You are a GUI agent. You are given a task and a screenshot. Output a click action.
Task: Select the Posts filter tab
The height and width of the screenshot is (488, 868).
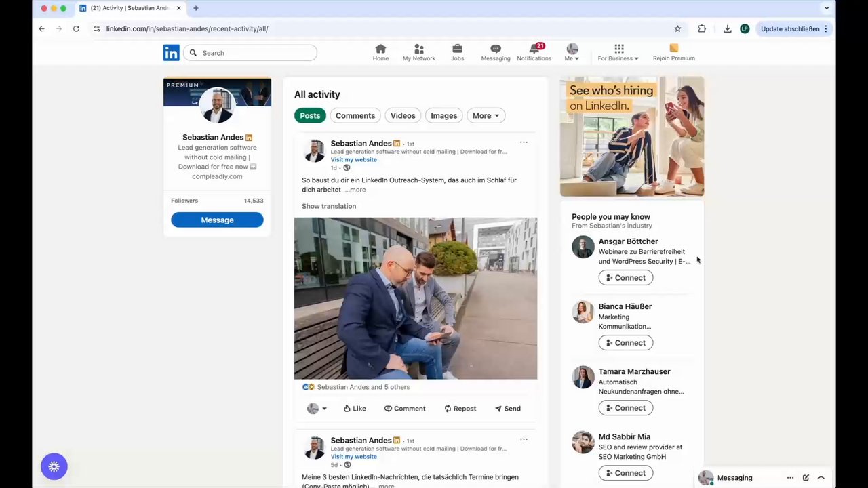pos(310,115)
